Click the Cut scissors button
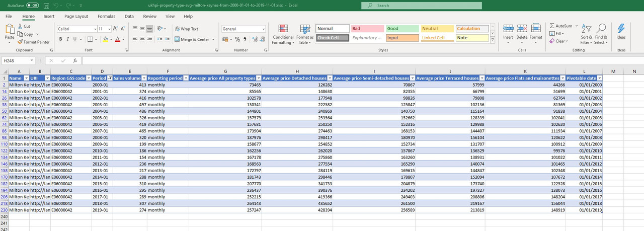 coord(24,26)
